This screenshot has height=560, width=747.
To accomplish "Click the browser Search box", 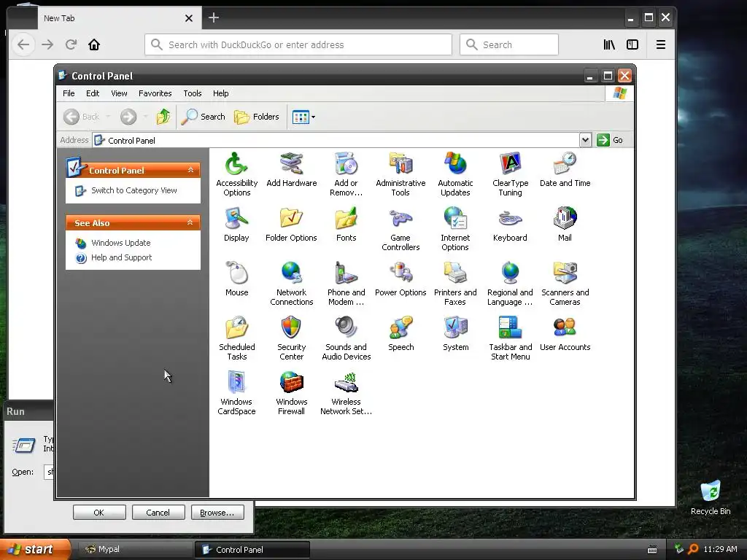I will (x=508, y=44).
